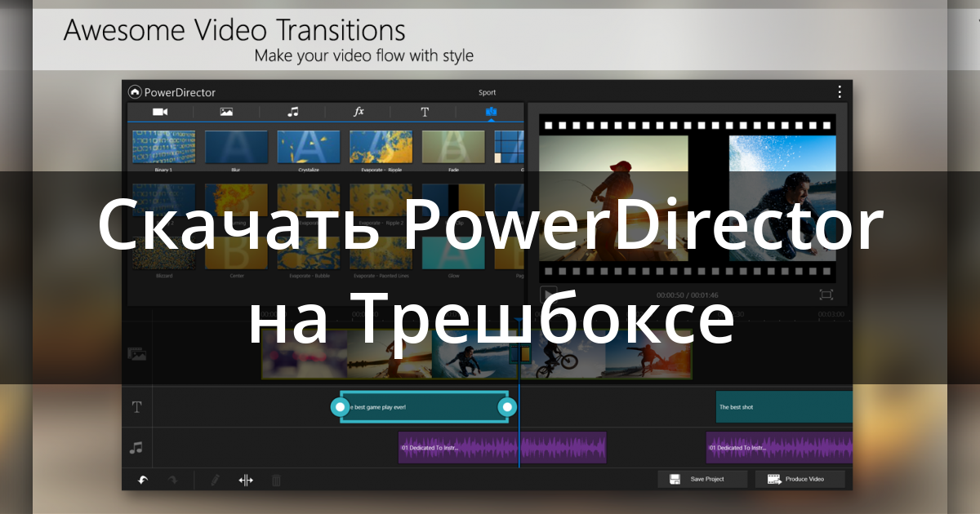Click the Save Project button

tap(702, 479)
